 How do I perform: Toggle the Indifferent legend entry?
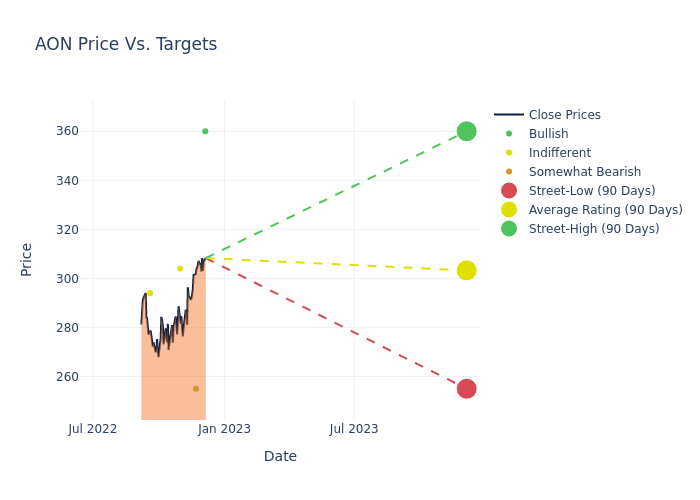pos(559,153)
